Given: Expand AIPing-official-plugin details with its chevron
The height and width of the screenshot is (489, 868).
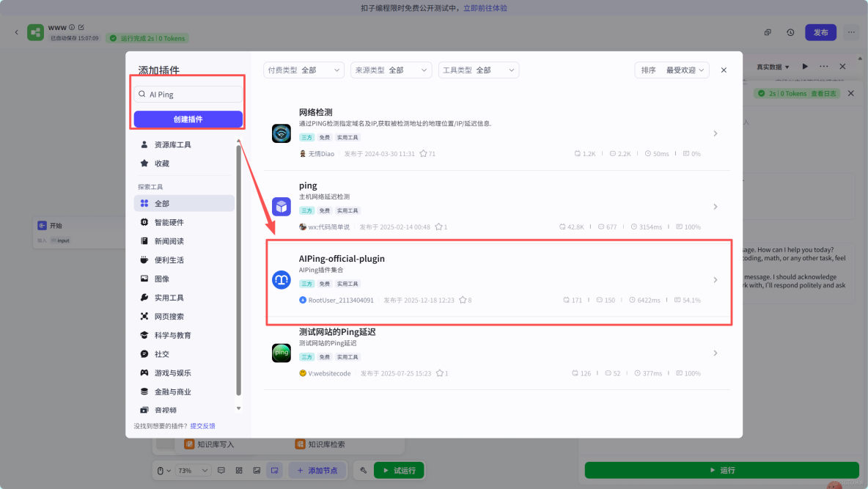Looking at the screenshot, I should pyautogui.click(x=715, y=279).
